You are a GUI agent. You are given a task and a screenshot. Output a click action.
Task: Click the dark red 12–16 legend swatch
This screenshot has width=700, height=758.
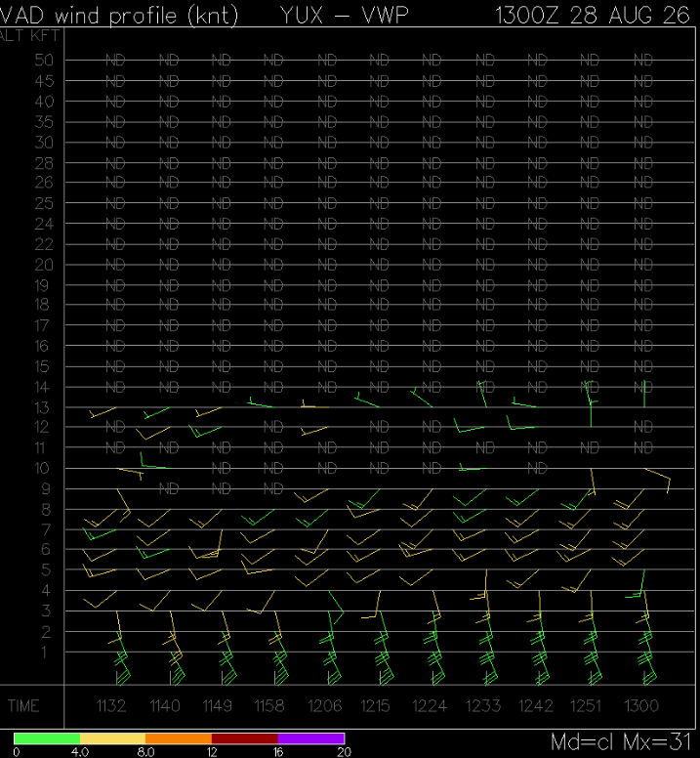244,738
